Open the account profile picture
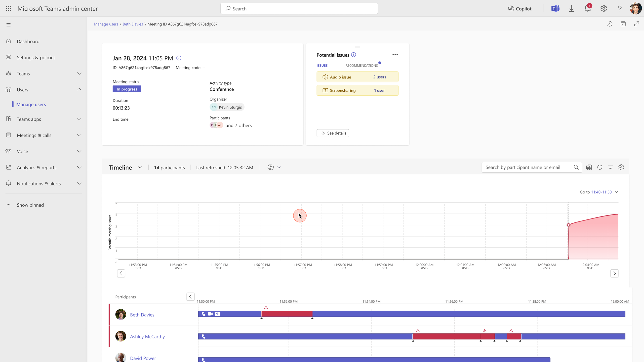 point(636,8)
